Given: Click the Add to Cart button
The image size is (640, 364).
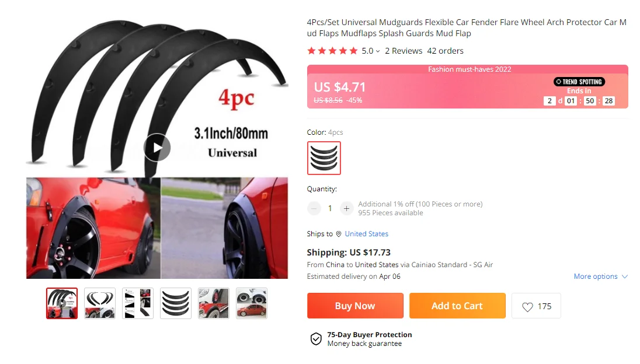Looking at the screenshot, I should (x=457, y=306).
